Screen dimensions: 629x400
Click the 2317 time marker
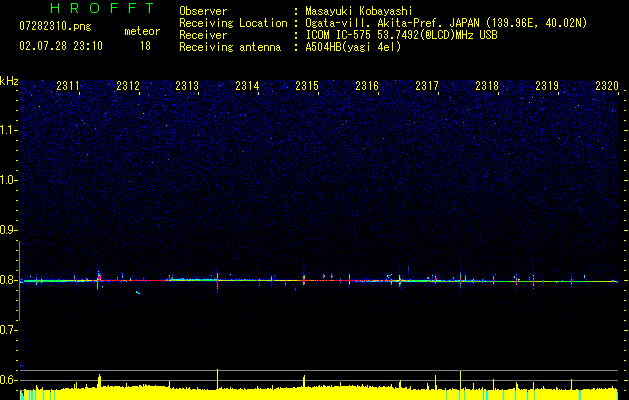tap(427, 86)
